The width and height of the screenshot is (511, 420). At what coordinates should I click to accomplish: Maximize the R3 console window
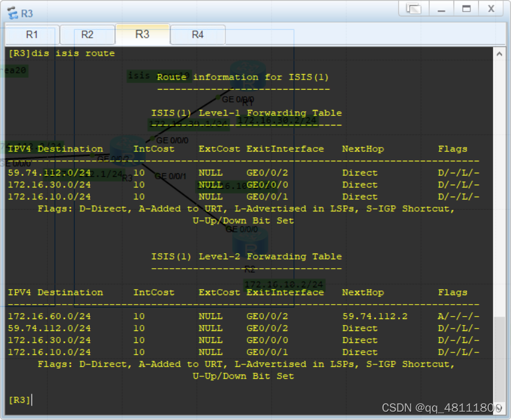point(466,9)
